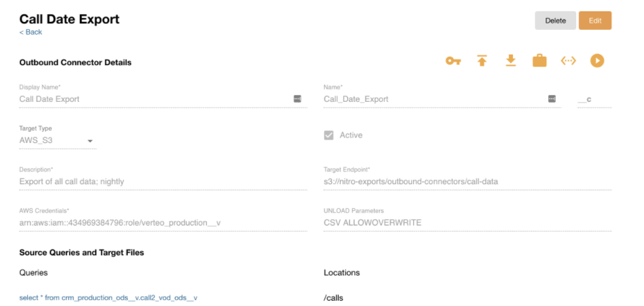Click the Target Endpoint field
The image size is (644, 306).
pos(467,181)
